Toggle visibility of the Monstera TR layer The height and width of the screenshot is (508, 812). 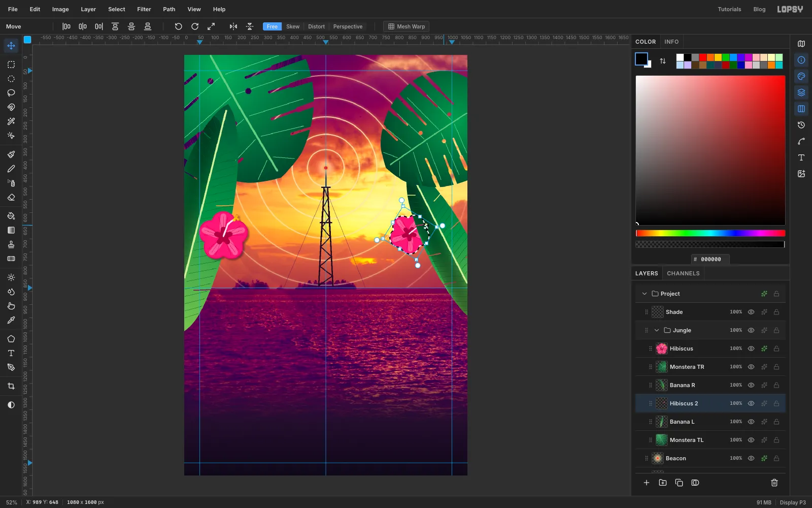coord(751,367)
